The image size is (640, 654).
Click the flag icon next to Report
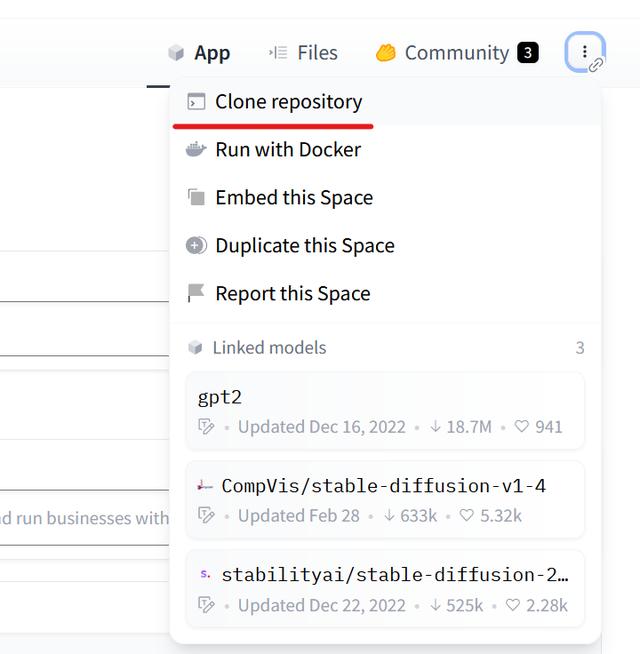195,293
